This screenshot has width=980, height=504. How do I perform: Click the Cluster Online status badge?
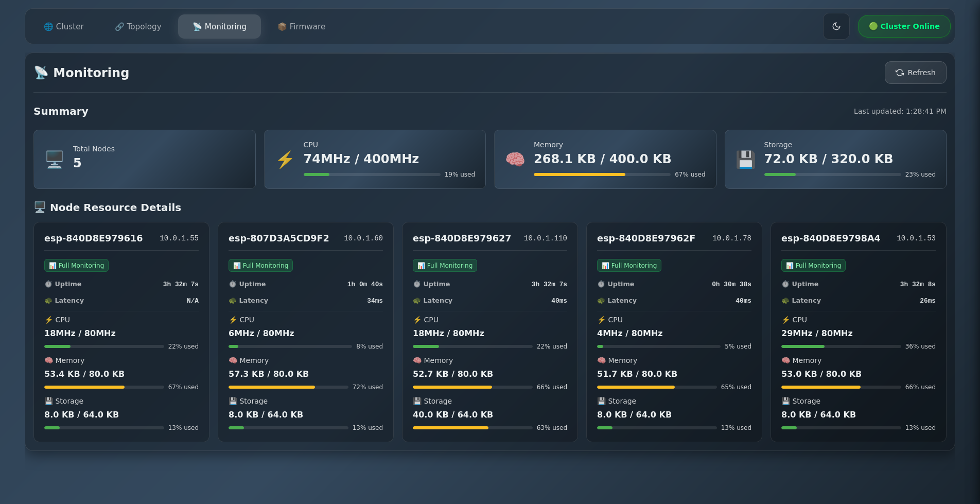tap(904, 26)
